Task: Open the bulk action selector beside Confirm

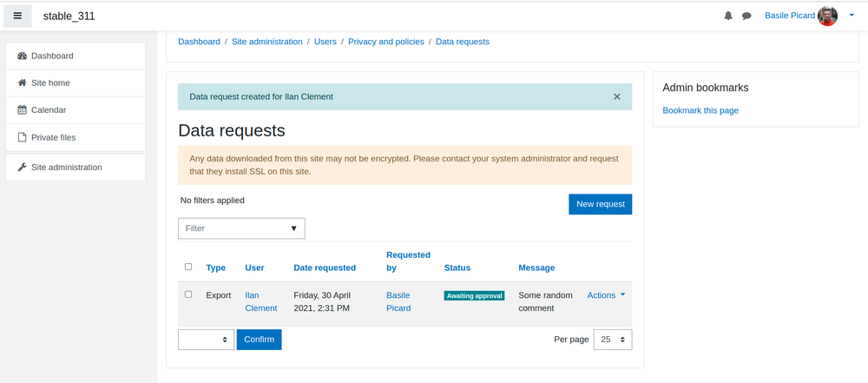Action: click(x=206, y=340)
